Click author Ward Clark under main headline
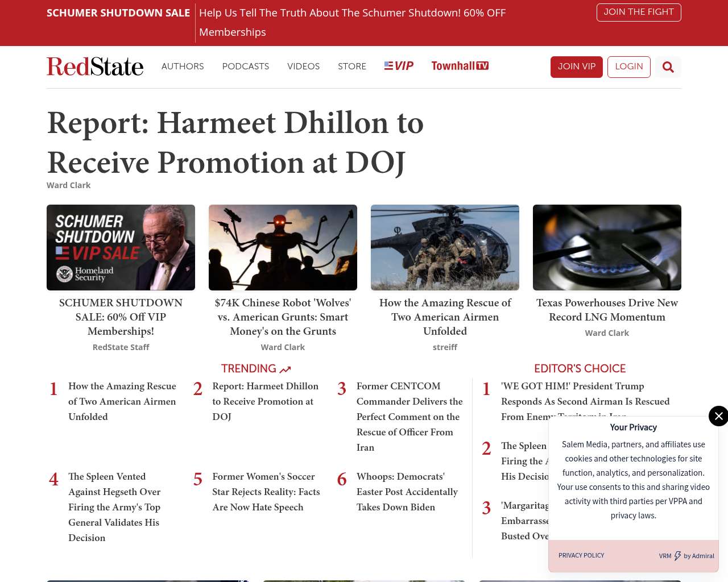The image size is (728, 582). click(68, 185)
